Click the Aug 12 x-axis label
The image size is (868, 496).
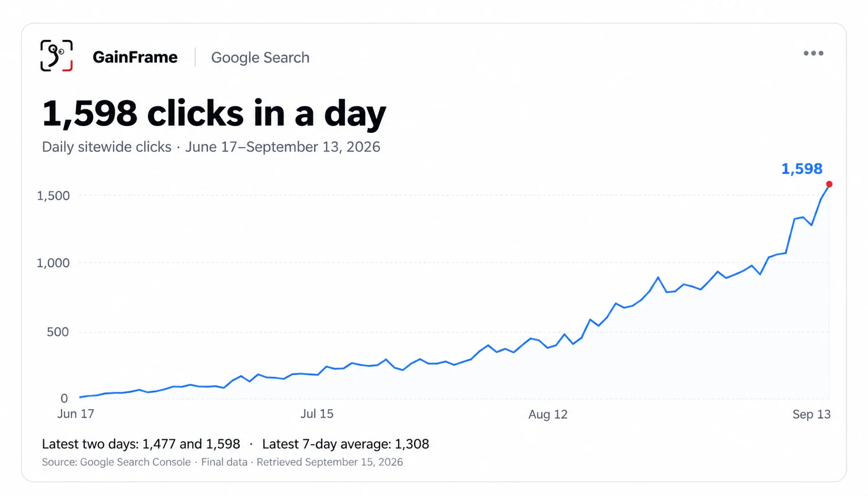[548, 414]
